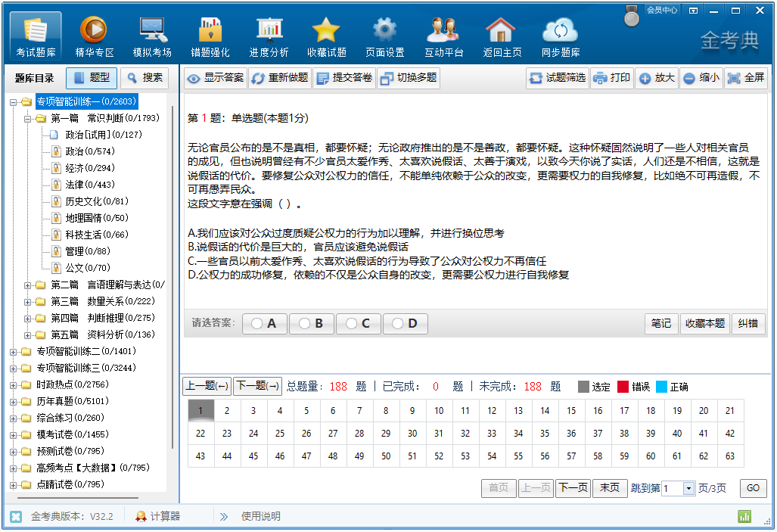Viewport: 777px width, 532px height.
Task: Click the 同步题库 cloud sync icon
Action: (x=561, y=30)
